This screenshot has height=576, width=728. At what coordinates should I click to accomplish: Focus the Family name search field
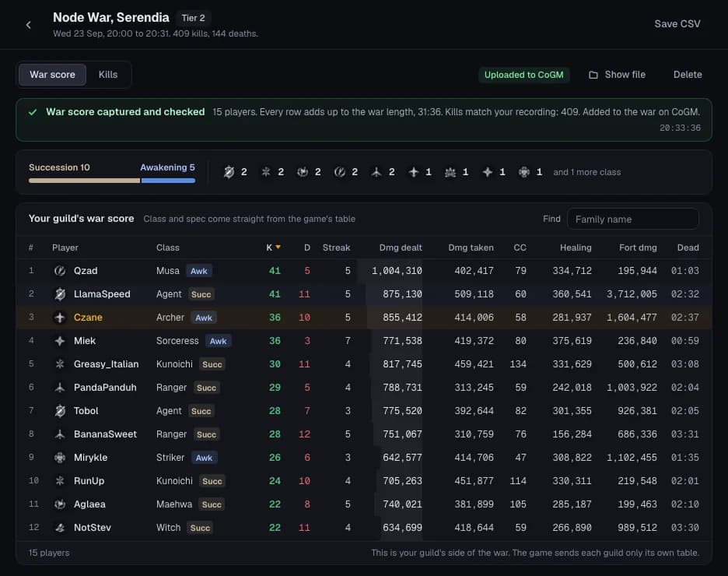point(633,220)
